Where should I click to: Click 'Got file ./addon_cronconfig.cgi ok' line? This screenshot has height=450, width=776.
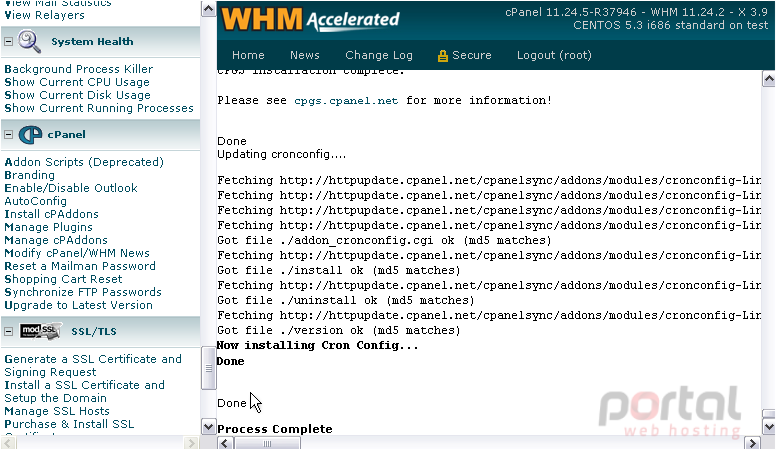(x=384, y=241)
